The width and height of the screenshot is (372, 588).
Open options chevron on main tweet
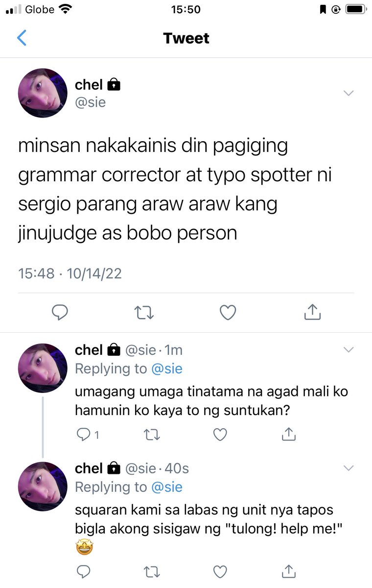349,93
